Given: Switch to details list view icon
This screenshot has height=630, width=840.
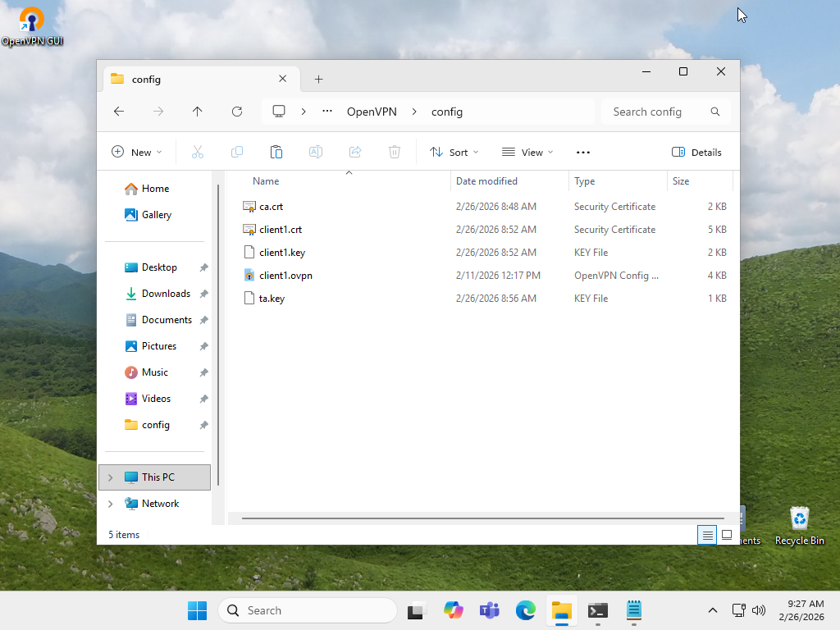Looking at the screenshot, I should (707, 535).
